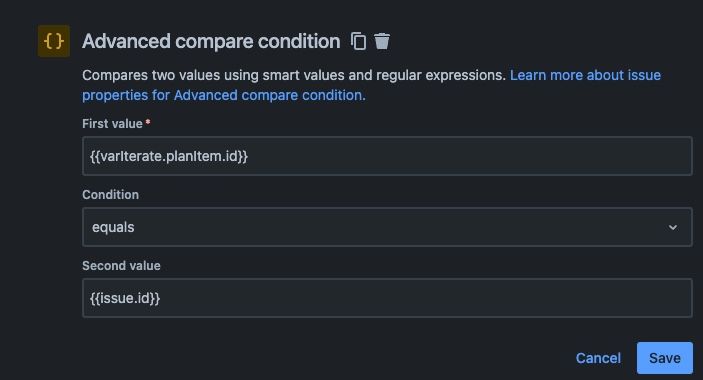Image resolution: width=703 pixels, height=380 pixels.
Task: Save the Advanced compare condition
Action: [665, 358]
